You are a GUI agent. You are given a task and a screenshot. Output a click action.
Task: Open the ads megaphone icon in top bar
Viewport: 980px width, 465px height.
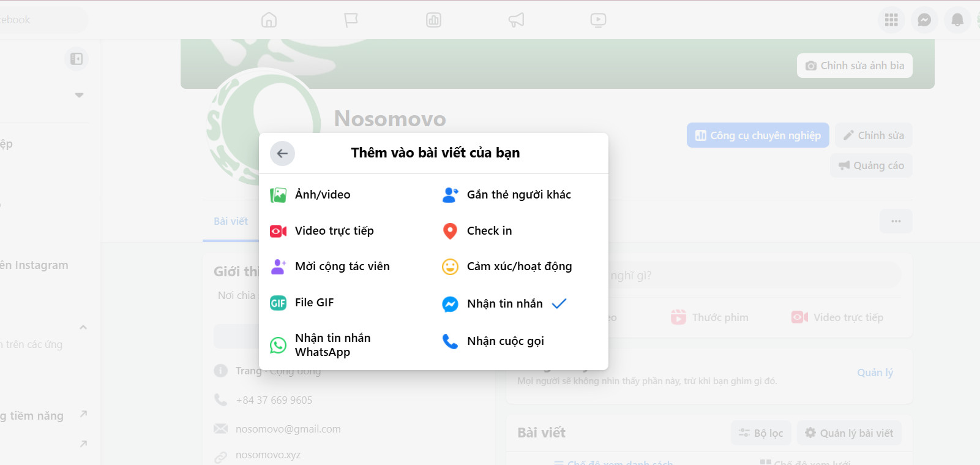pos(516,20)
